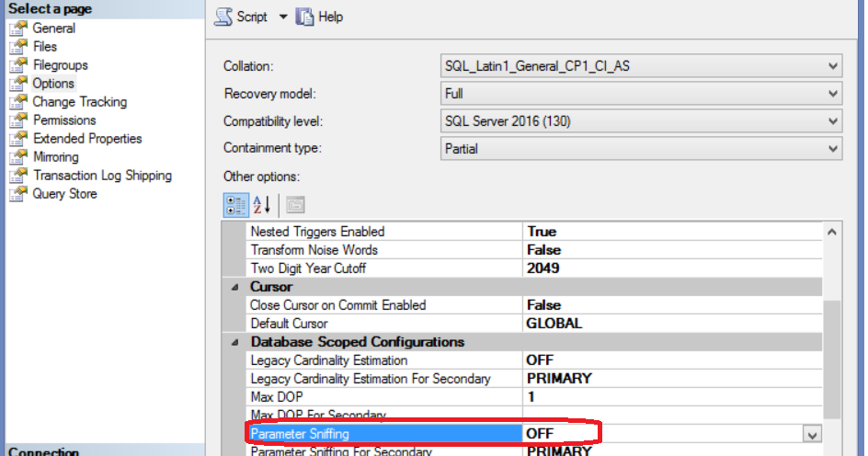Screen dimensions: 868x456
Task: Click the Extended Properties page icon
Action: tap(18, 138)
